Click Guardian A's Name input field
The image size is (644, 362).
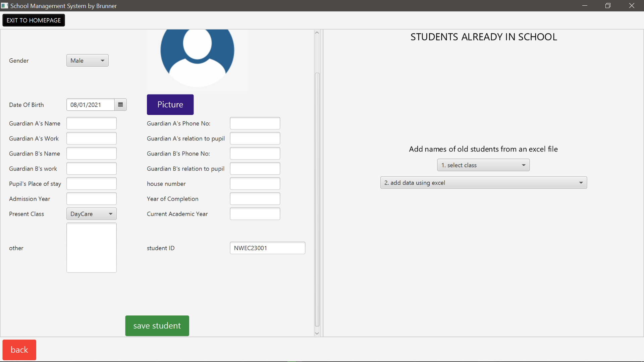point(91,123)
